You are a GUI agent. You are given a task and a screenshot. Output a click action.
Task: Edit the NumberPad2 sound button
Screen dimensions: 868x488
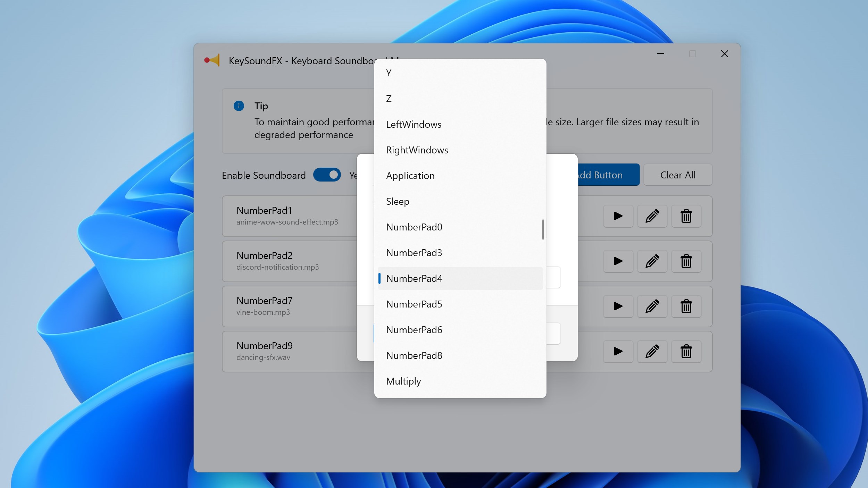coord(652,261)
